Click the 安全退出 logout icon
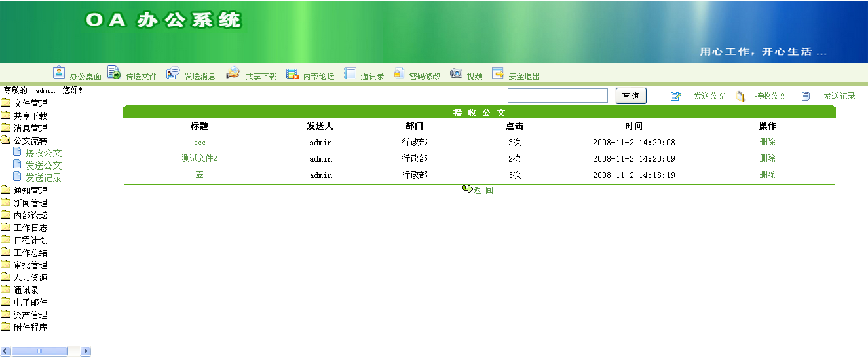868x358 pixels. [x=498, y=73]
